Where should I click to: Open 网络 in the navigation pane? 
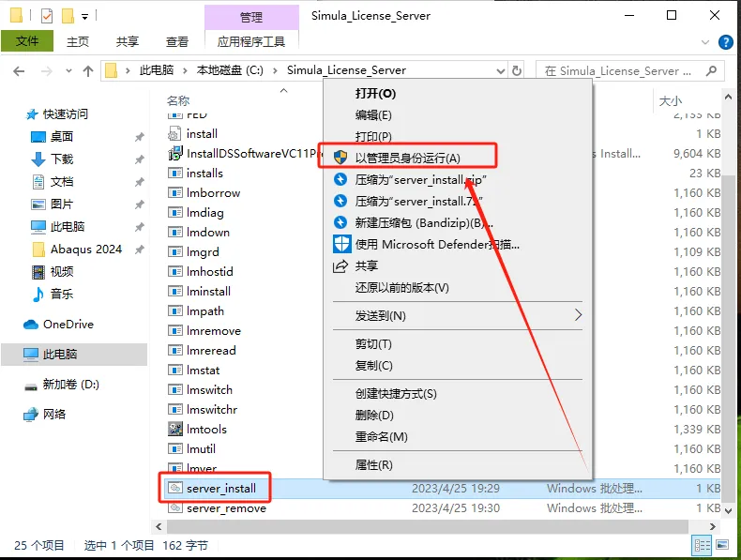53,415
